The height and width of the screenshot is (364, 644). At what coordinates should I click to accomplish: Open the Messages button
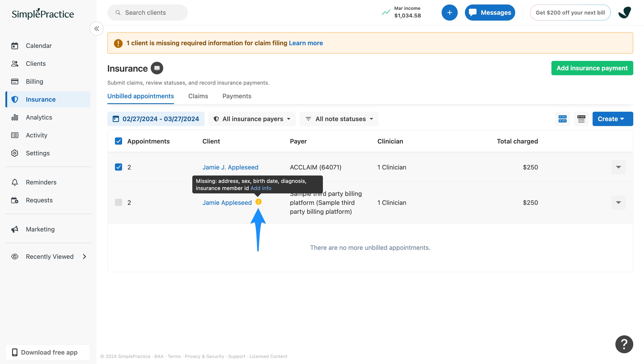click(490, 13)
